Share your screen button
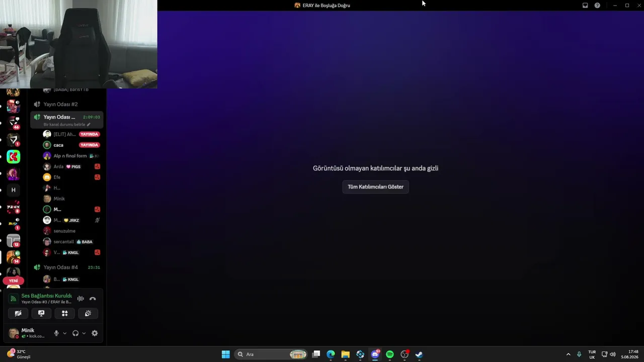 point(41,313)
